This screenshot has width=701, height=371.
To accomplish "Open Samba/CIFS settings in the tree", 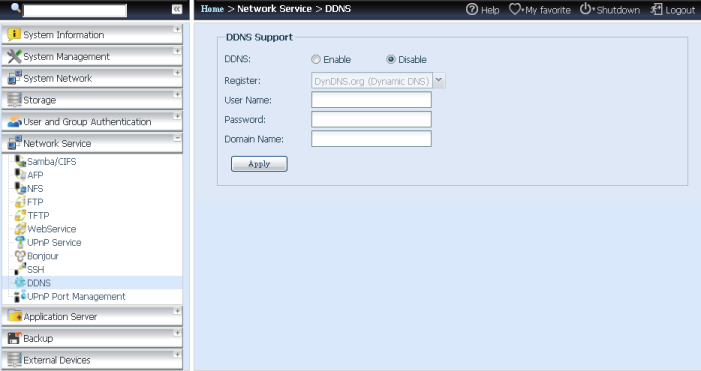I will point(51,161).
